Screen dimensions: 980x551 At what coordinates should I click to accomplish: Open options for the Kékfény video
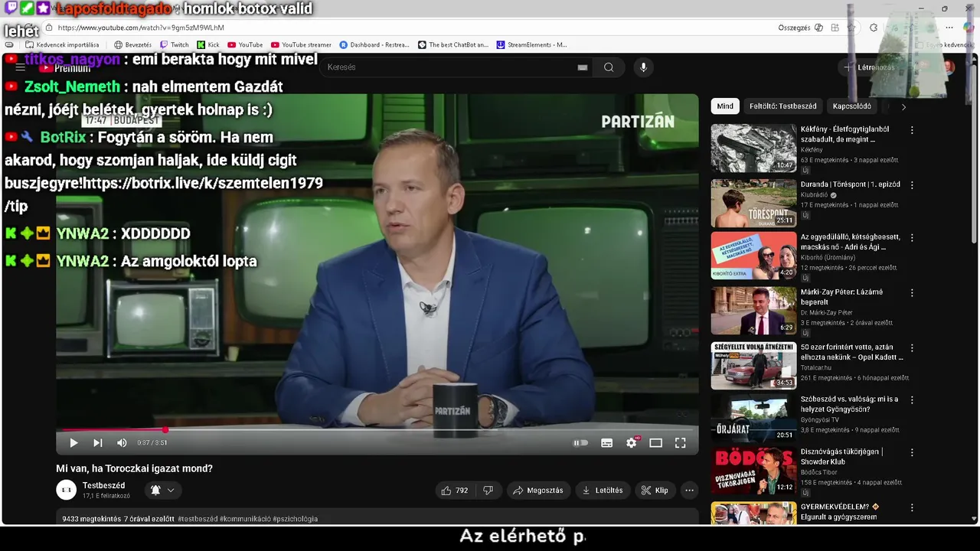click(912, 131)
